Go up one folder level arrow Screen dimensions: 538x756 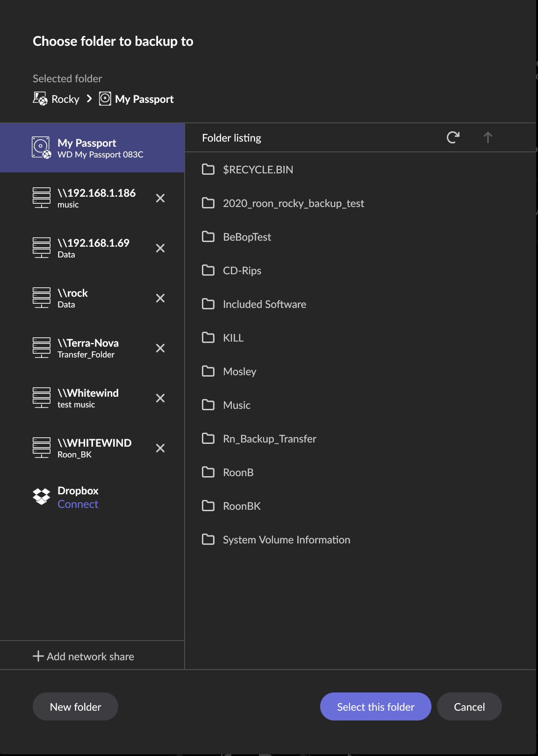click(x=488, y=137)
